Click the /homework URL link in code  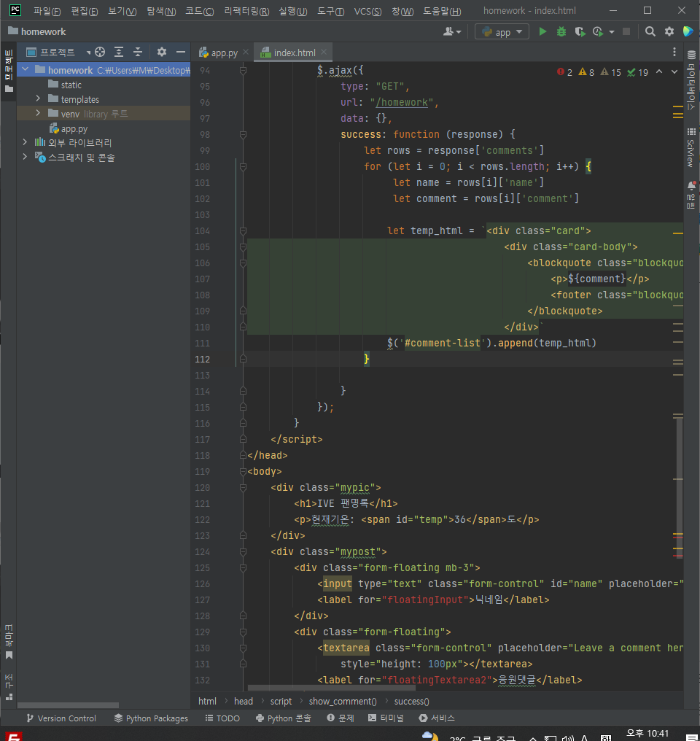click(x=402, y=103)
